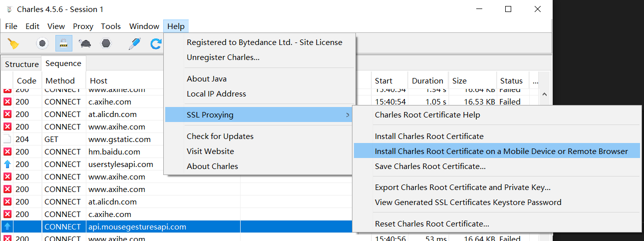Toggle the round Recording button

pyautogui.click(x=42, y=43)
